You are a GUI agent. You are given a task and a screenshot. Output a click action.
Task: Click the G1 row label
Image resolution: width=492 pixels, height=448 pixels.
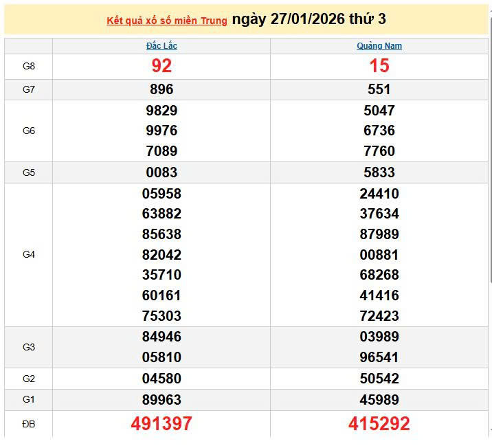coord(29,400)
